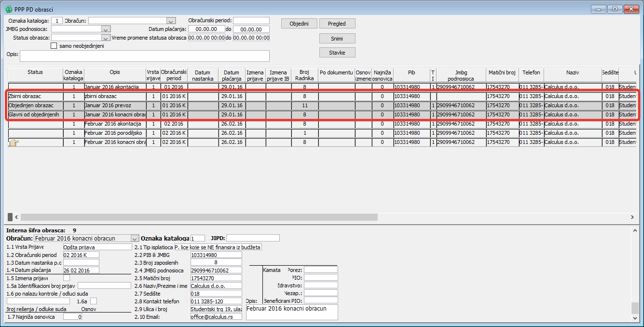Viewport: 644px width, 327px height.
Task: Tick the 1.5 Izmena prijave checkbox
Action: pyautogui.click(x=67, y=278)
